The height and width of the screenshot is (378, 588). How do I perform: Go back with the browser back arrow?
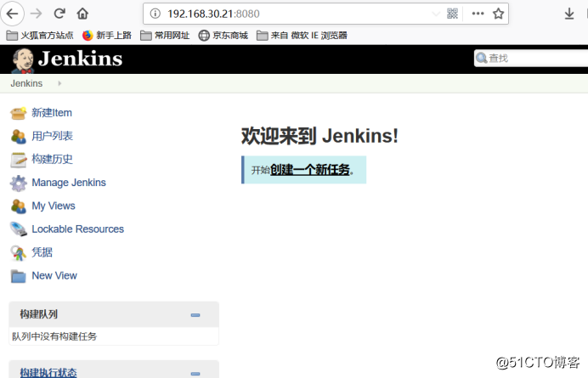click(x=13, y=14)
